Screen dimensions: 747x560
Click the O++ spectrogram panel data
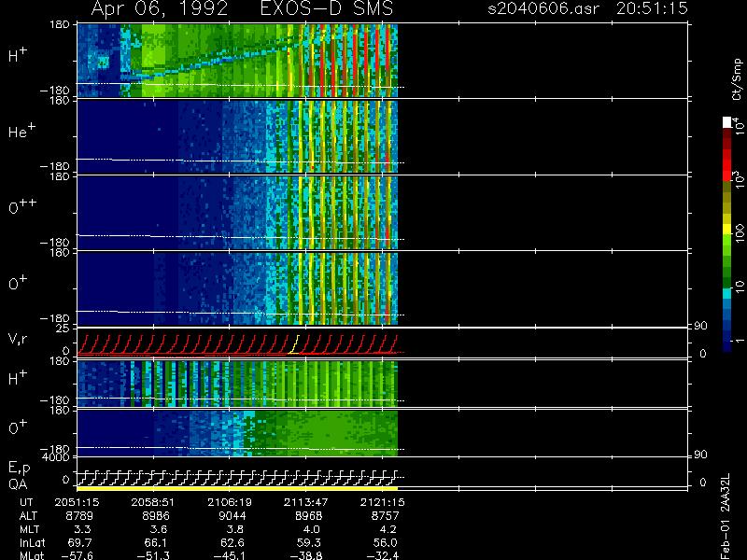tap(237, 213)
